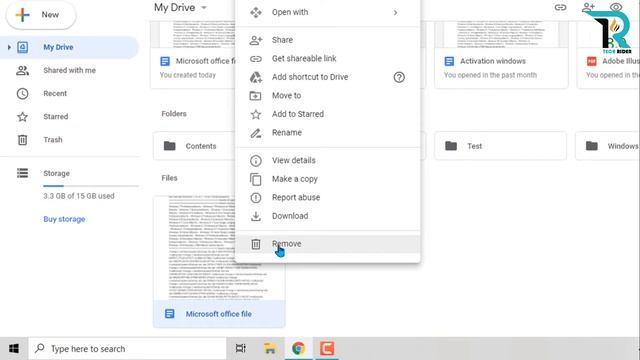Open File Explorer from the taskbar
Viewport: 640px width, 360px height.
[x=270, y=349]
